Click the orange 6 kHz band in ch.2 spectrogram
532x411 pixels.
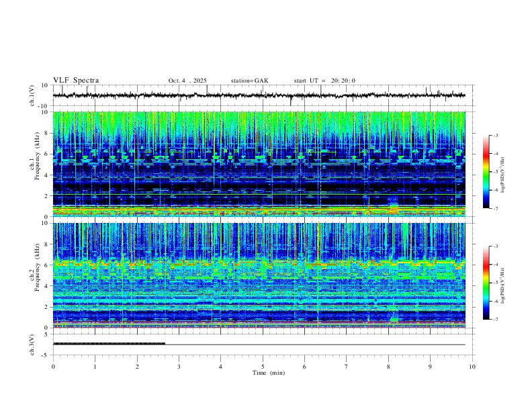259,263
